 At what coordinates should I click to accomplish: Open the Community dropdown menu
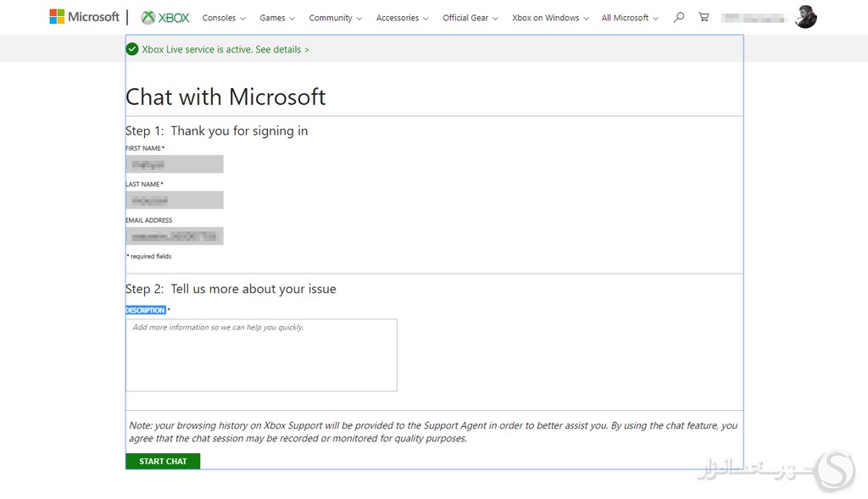(335, 18)
